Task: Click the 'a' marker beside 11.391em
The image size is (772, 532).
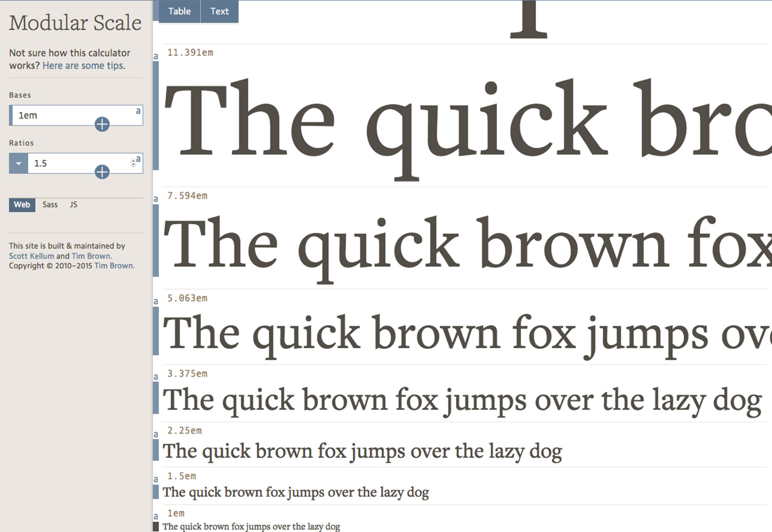Action: pyautogui.click(x=156, y=56)
